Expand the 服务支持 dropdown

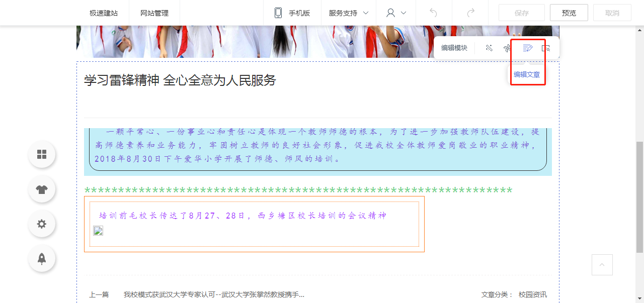[349, 13]
